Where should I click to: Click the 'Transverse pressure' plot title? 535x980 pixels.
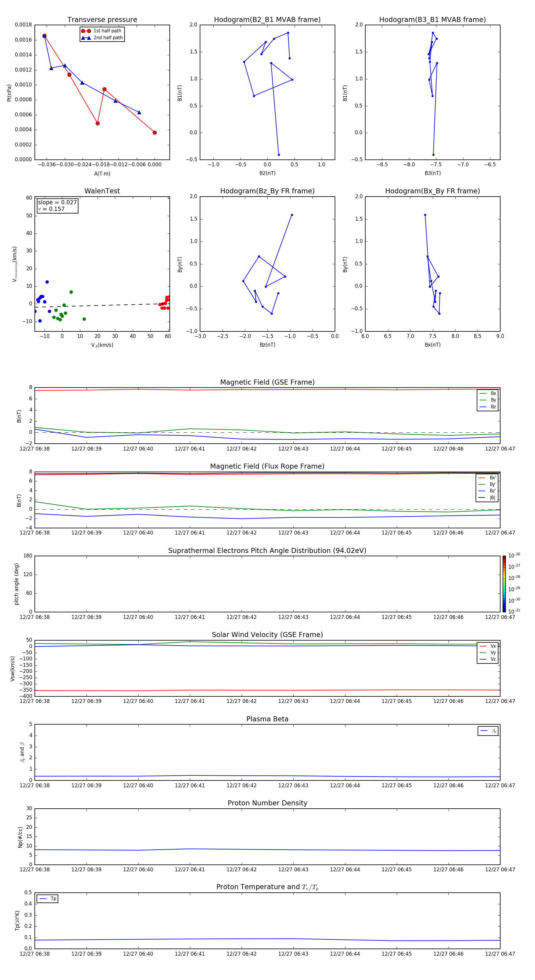[102, 19]
